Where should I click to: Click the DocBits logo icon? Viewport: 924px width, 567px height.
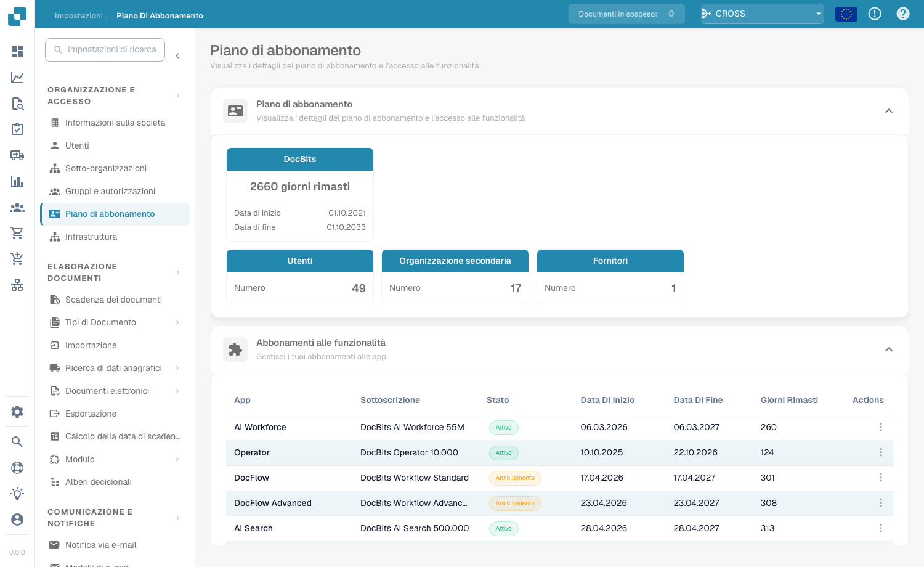point(17,16)
